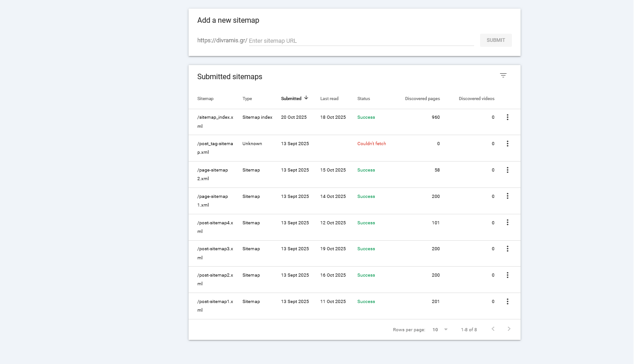Open the filter icon above Submitted sitemaps
634x364 pixels.
pyautogui.click(x=503, y=76)
